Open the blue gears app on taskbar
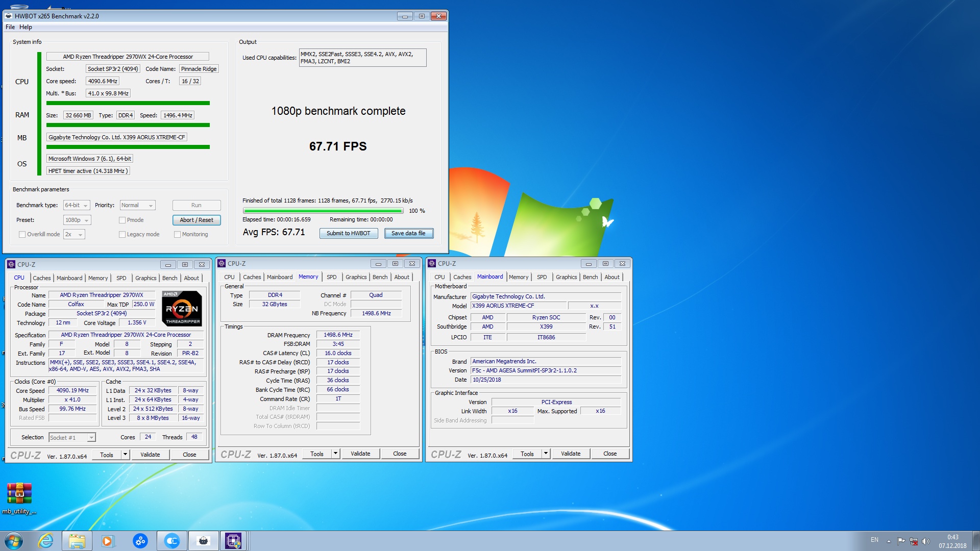980x551 pixels. 140,541
